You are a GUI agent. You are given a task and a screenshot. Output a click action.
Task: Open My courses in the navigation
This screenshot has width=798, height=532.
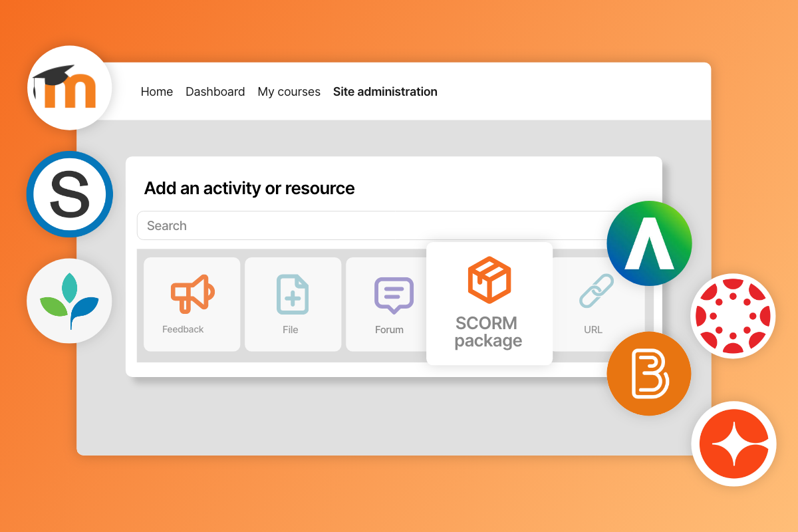pos(289,92)
